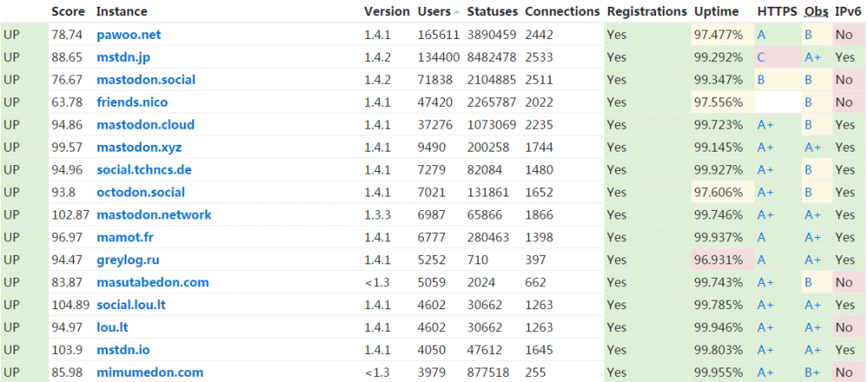Open the lou.lt instance link
This screenshot has width=868, height=382.
pyautogui.click(x=113, y=327)
